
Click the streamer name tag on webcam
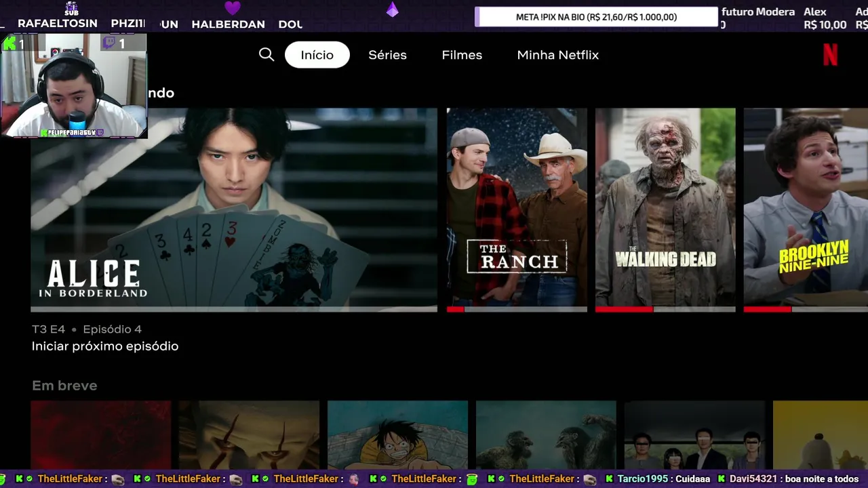[71, 133]
